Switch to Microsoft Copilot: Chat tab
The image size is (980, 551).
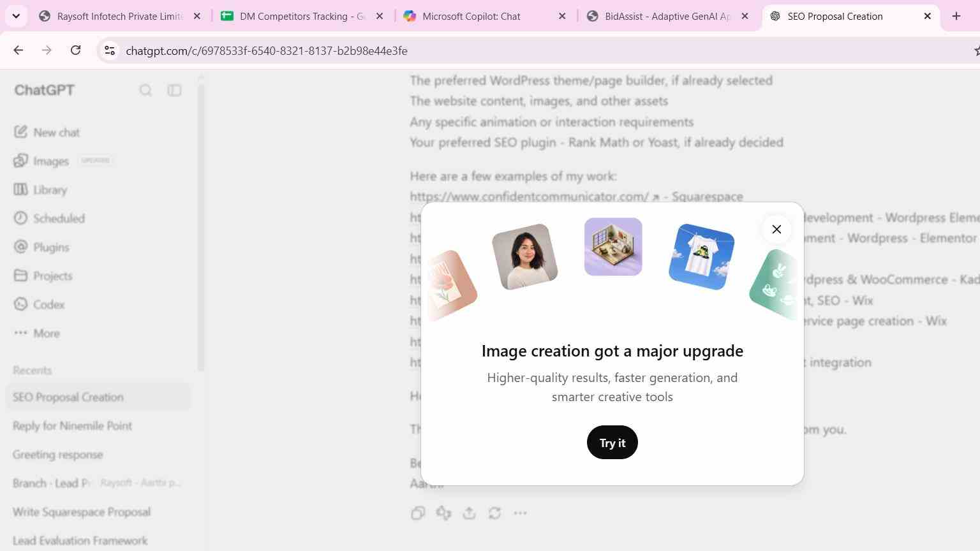click(486, 17)
